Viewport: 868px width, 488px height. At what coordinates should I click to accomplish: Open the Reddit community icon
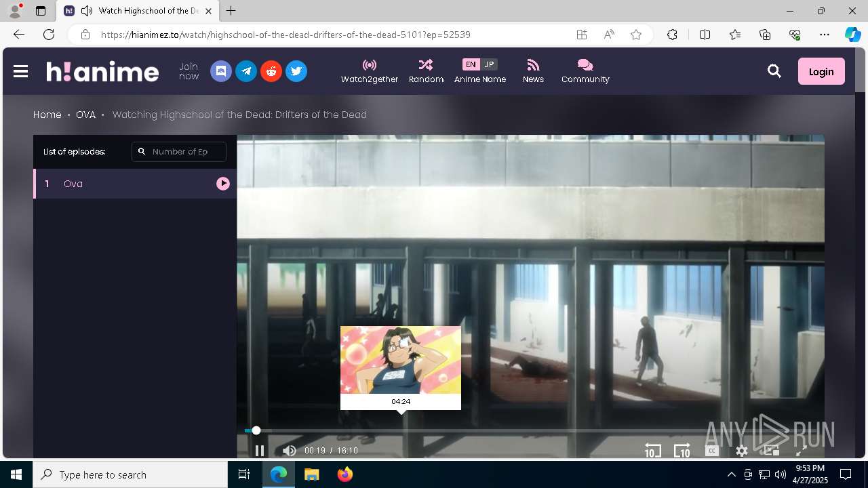(x=271, y=71)
